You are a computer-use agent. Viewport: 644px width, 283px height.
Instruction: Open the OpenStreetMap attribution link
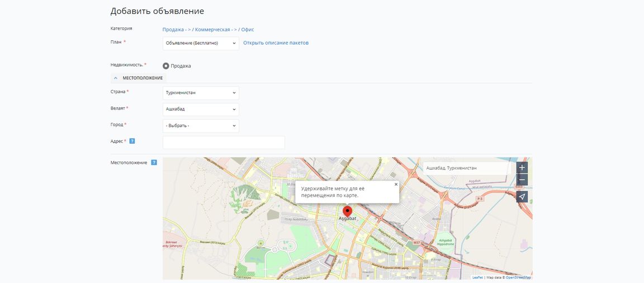(x=518, y=277)
